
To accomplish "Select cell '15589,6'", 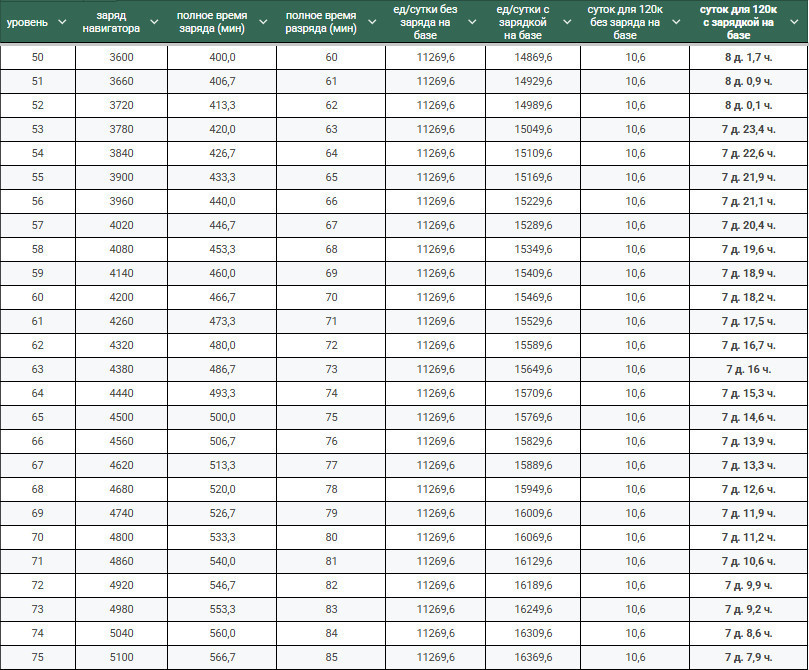I will coord(533,345).
